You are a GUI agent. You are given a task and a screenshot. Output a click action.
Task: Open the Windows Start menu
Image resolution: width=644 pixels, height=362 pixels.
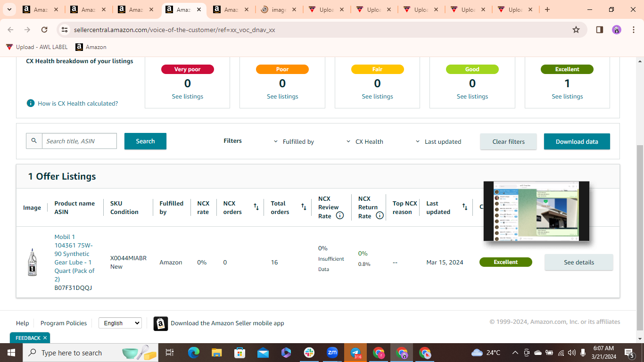pos(11,353)
